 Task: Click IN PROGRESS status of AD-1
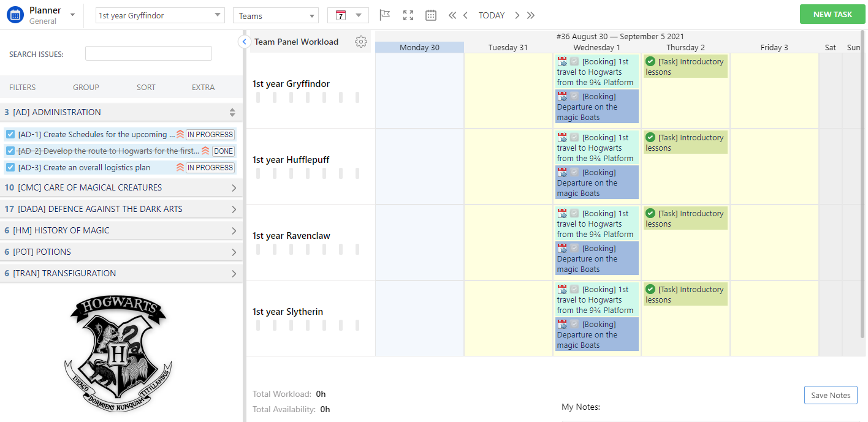pyautogui.click(x=210, y=135)
